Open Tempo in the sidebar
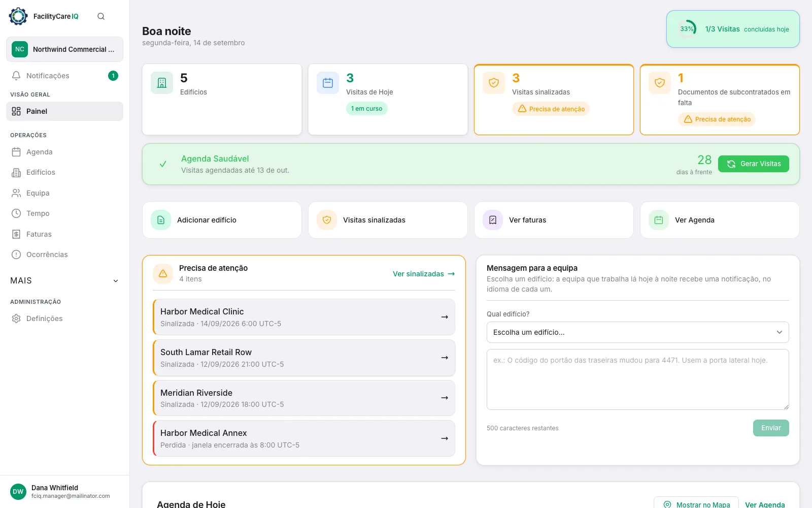The image size is (812, 508). pyautogui.click(x=65, y=213)
